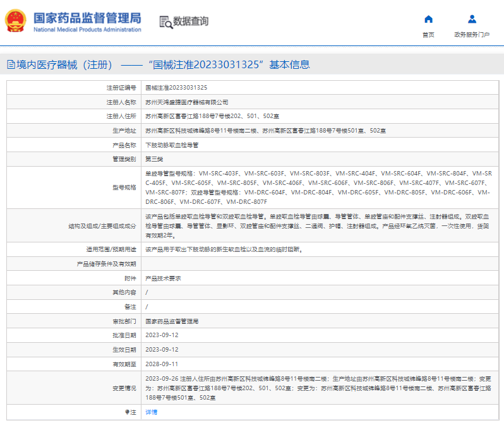Click the 有效期至 label
Image resolution: width=504 pixels, height=423 pixels.
pyautogui.click(x=124, y=364)
